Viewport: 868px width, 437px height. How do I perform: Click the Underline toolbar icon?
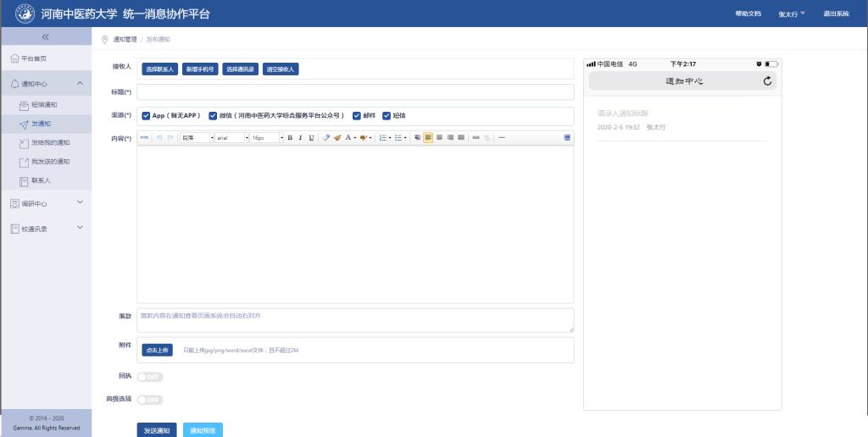coord(311,137)
